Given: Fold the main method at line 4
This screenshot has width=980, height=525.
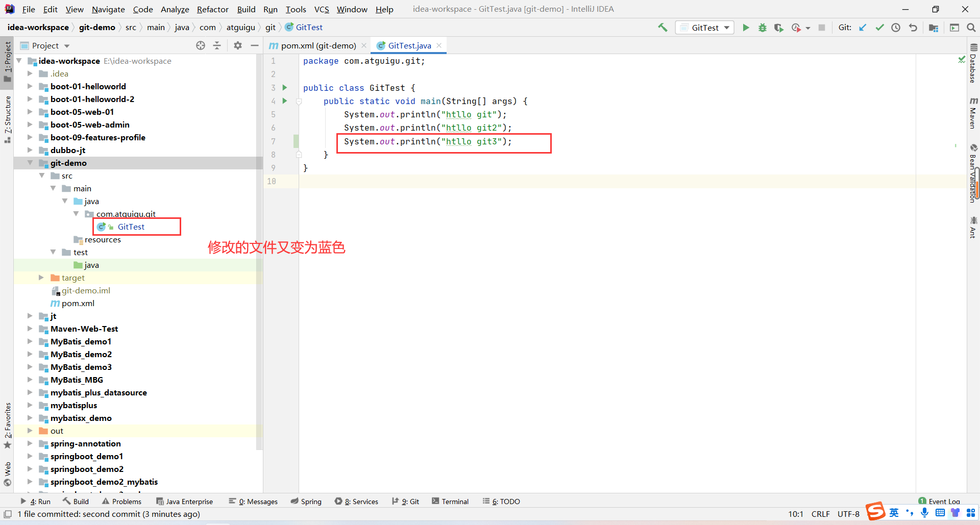Looking at the screenshot, I should pos(299,101).
